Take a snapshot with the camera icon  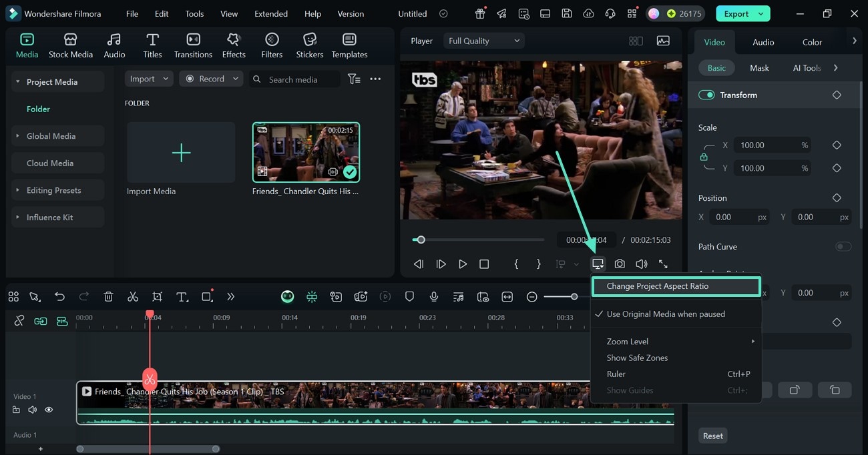pos(620,263)
